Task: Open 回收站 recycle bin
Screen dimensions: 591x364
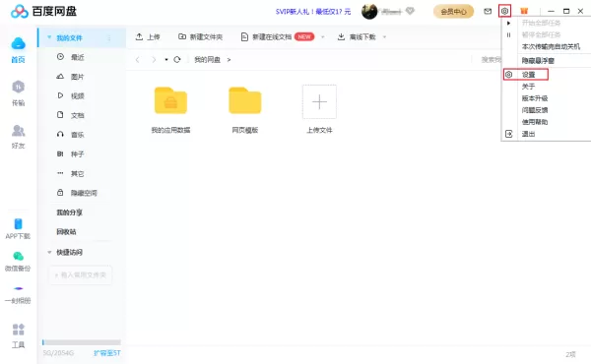Action: (x=66, y=232)
